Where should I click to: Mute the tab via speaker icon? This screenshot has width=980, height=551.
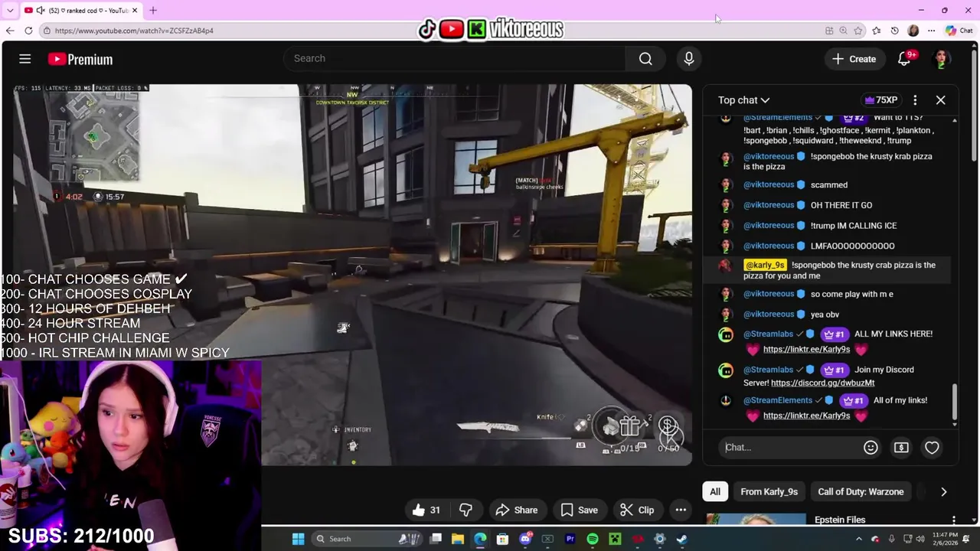tap(41, 11)
